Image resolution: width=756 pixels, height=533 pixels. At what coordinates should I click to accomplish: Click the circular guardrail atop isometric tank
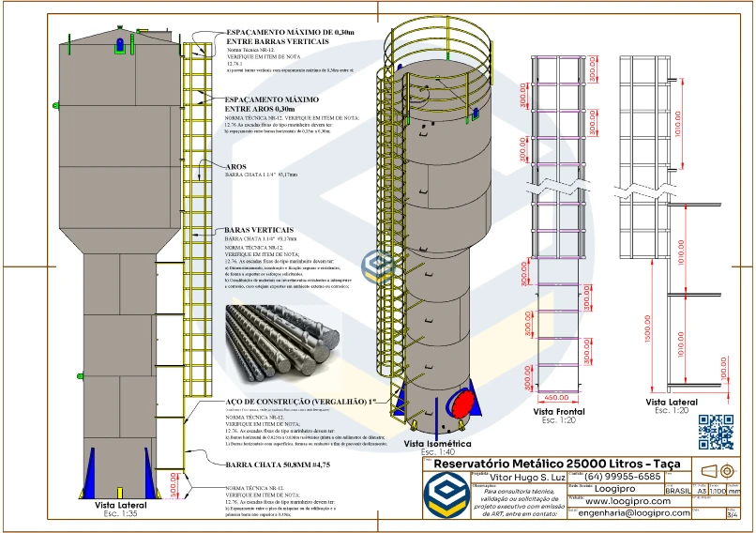(x=440, y=64)
